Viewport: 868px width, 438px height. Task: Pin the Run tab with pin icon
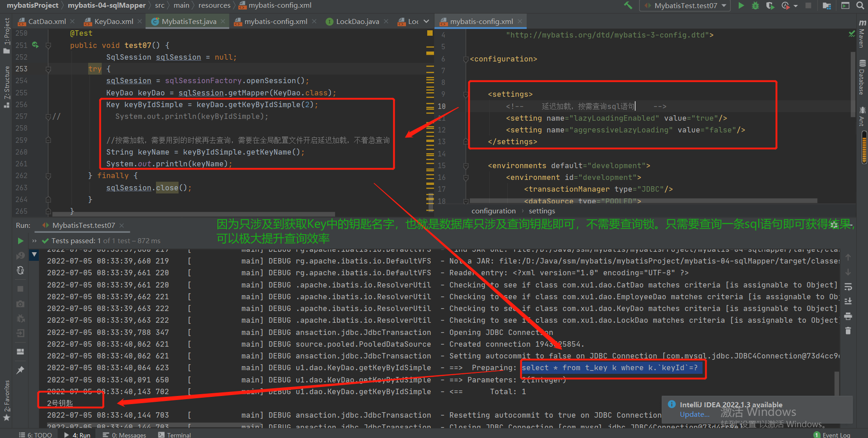click(20, 370)
